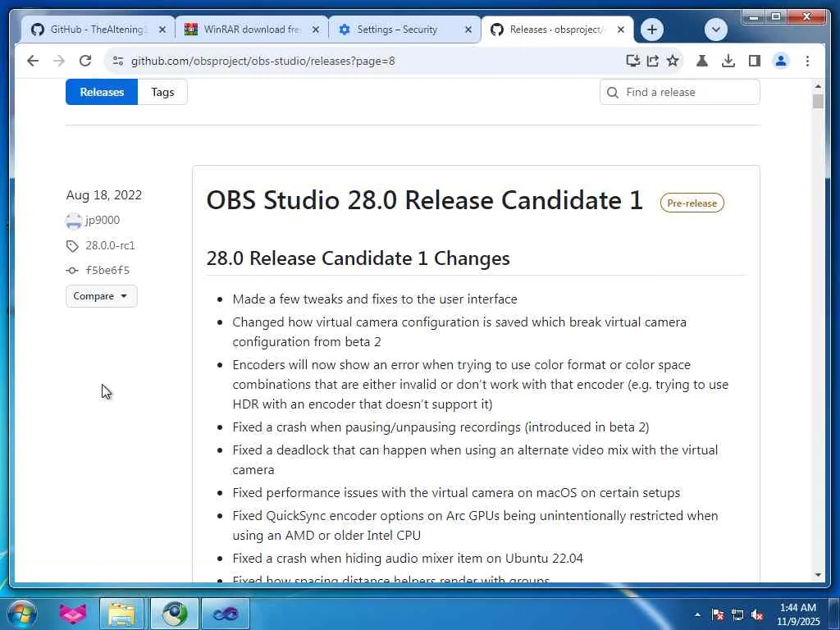The width and height of the screenshot is (840, 630).
Task: Click the network status tray icon
Action: pos(737,614)
